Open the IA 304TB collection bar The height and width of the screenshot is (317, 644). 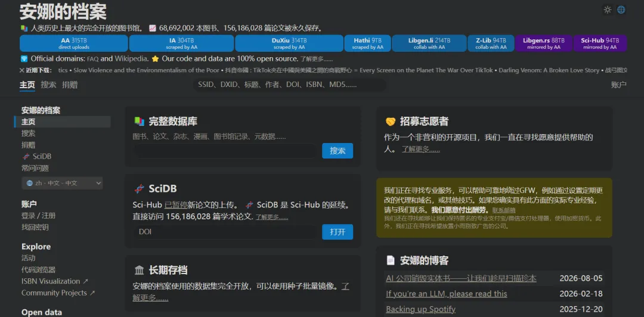click(181, 43)
